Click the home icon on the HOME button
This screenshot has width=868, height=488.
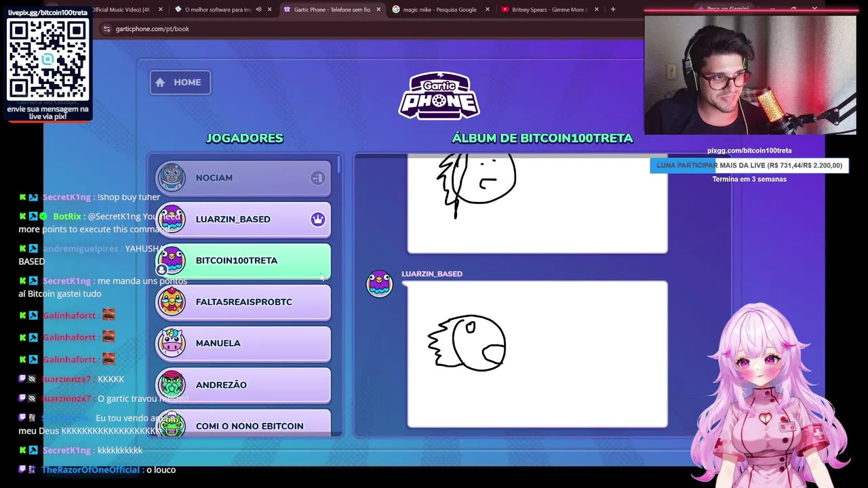point(160,83)
